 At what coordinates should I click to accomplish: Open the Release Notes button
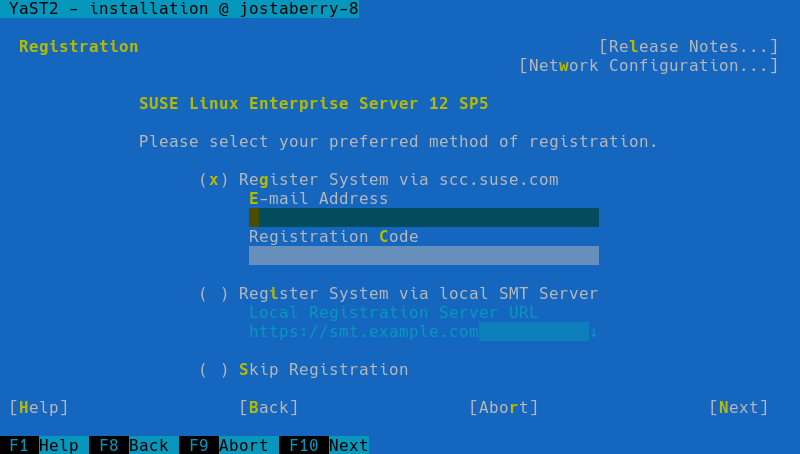(x=688, y=47)
